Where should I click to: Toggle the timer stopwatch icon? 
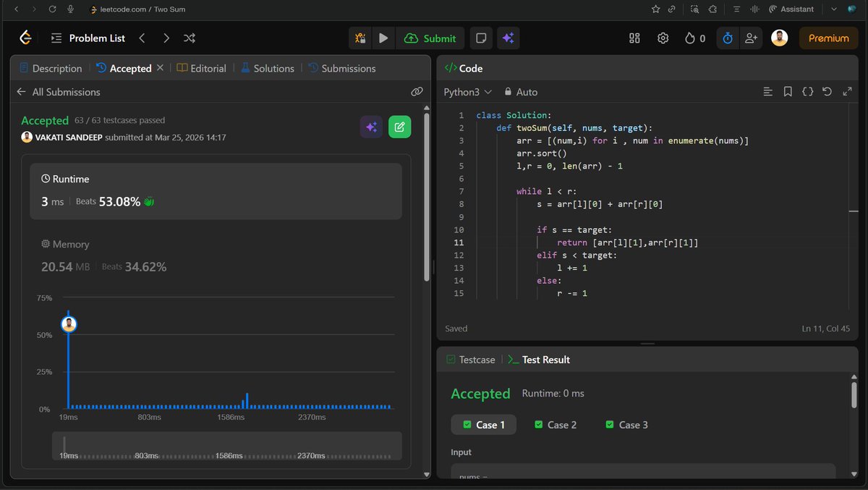click(728, 38)
